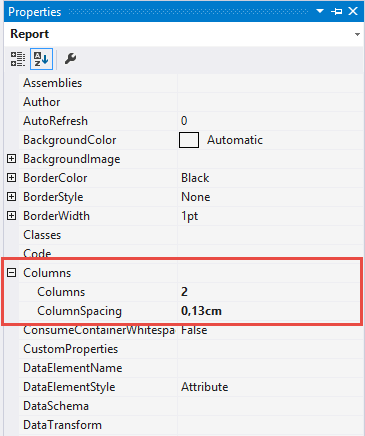Expand the BorderWidth property

point(12,216)
